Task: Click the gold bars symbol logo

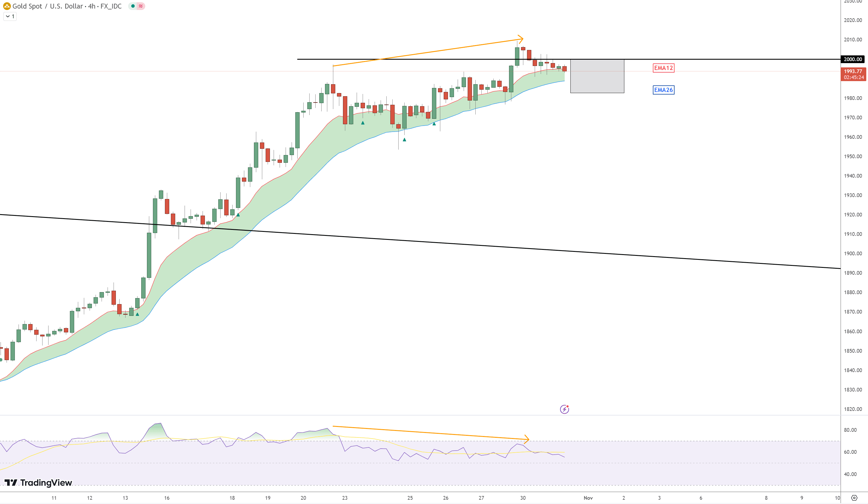Action: coord(7,6)
